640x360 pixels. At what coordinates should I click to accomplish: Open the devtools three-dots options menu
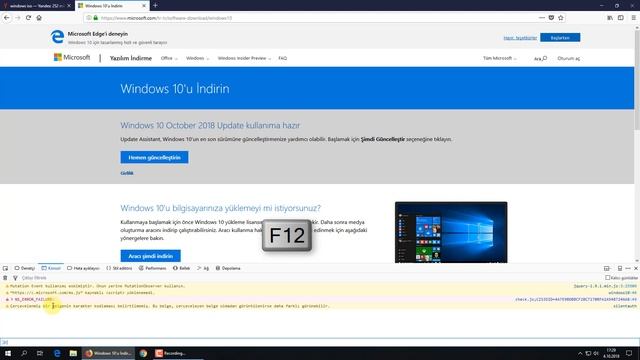[628, 268]
